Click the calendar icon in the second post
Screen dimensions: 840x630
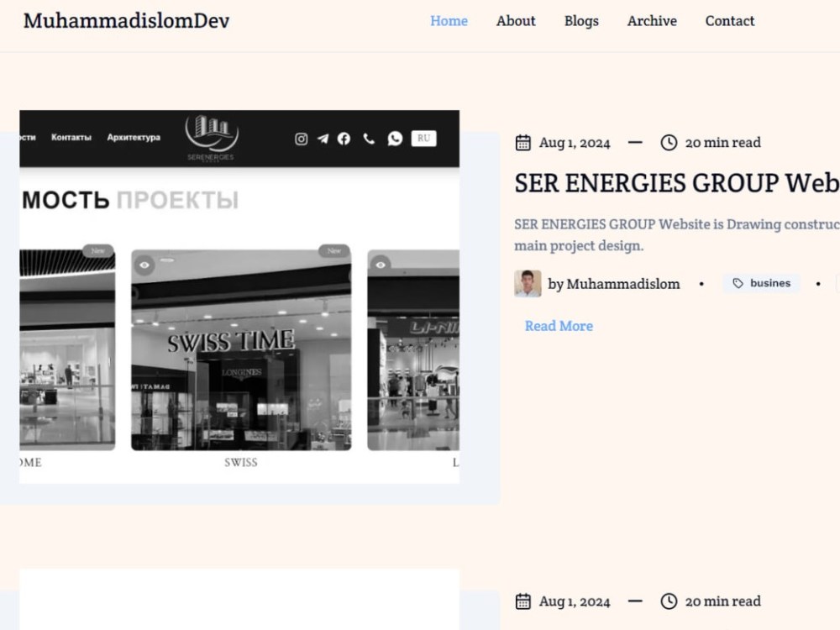click(522, 601)
